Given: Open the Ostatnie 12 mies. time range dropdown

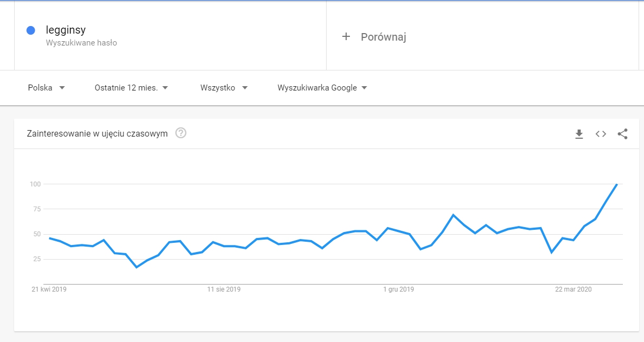Looking at the screenshot, I should tap(131, 88).
